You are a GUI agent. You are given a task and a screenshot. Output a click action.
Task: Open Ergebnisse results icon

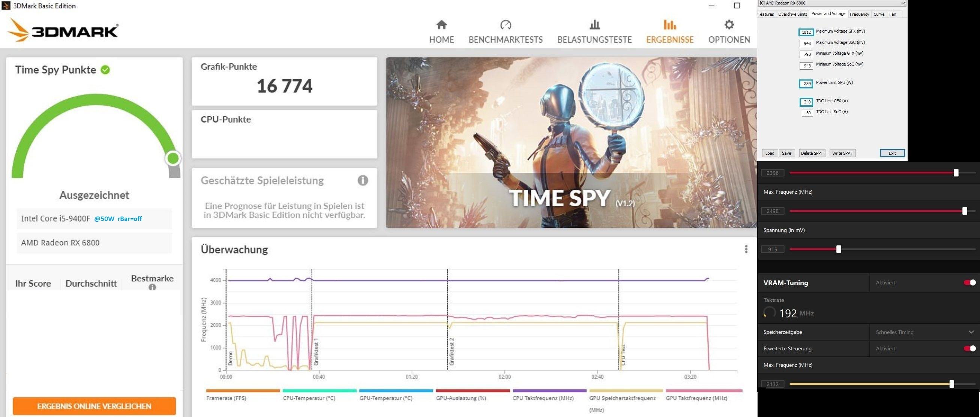pos(669,25)
